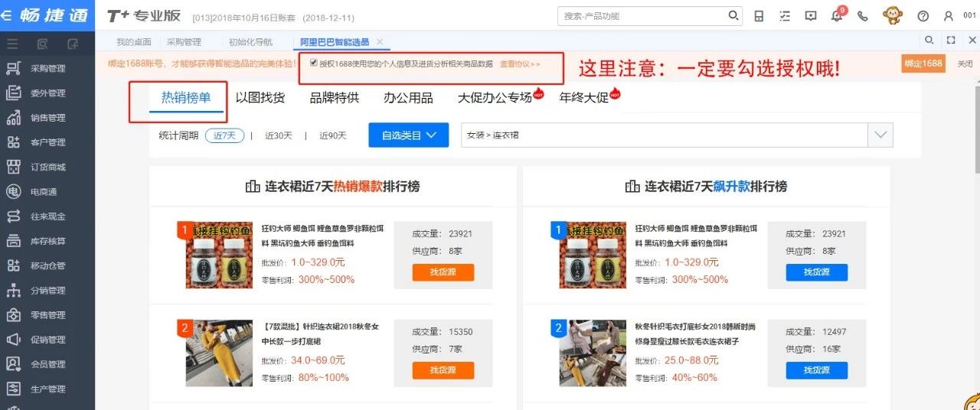This screenshot has width=980, height=410.
Task: Click the monkey mascot icon
Action: [893, 15]
